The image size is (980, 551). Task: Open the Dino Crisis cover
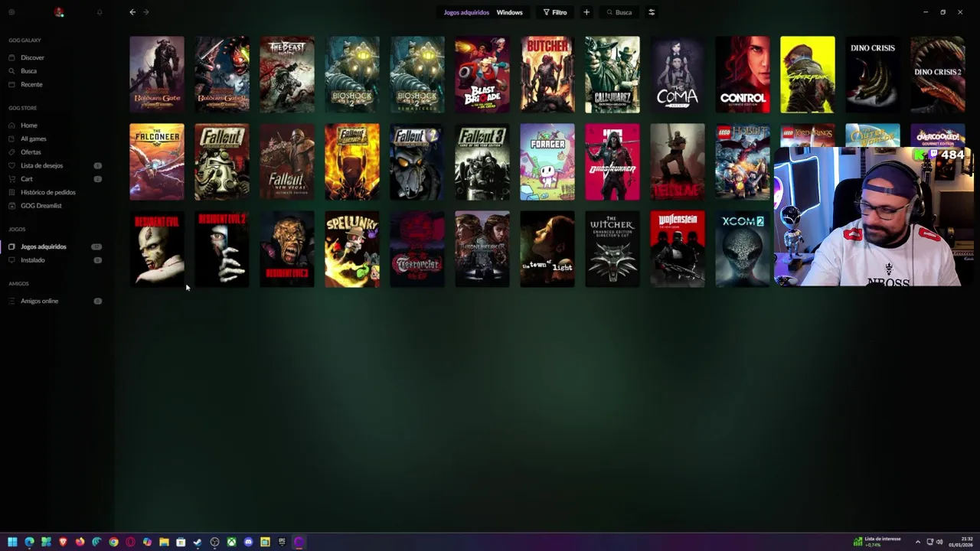873,74
